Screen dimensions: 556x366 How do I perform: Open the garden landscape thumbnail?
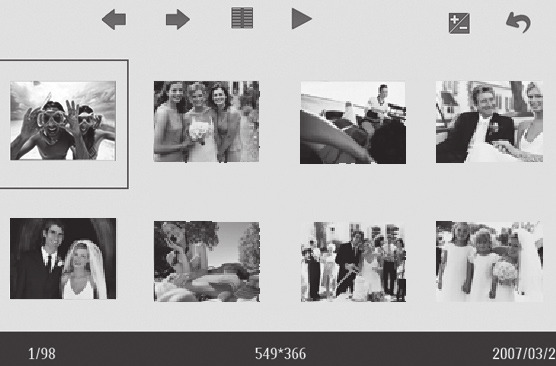coord(207,262)
